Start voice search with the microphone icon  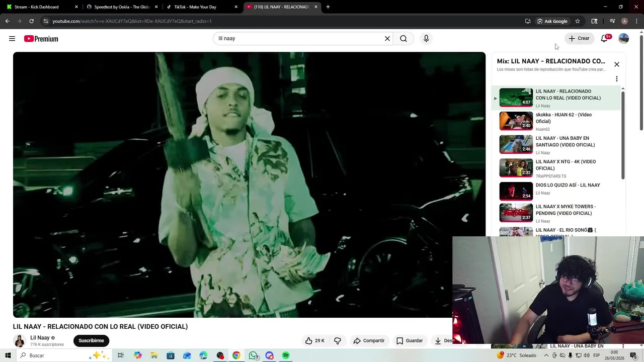426,39
